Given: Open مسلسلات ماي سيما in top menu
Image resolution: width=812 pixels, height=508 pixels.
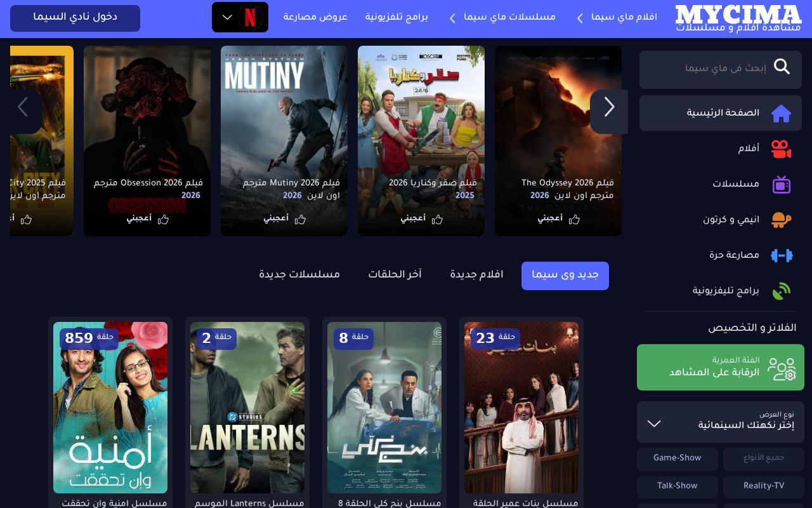Looking at the screenshot, I should coord(509,18).
